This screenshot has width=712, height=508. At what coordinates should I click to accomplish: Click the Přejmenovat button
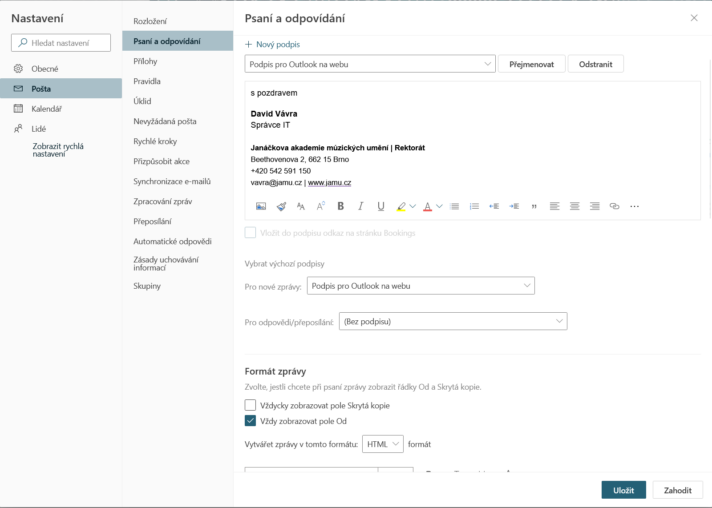(531, 64)
